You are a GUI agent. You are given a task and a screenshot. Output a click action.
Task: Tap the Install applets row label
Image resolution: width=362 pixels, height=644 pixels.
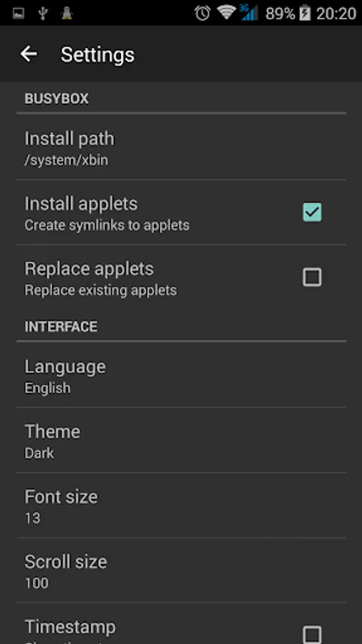coord(82,204)
